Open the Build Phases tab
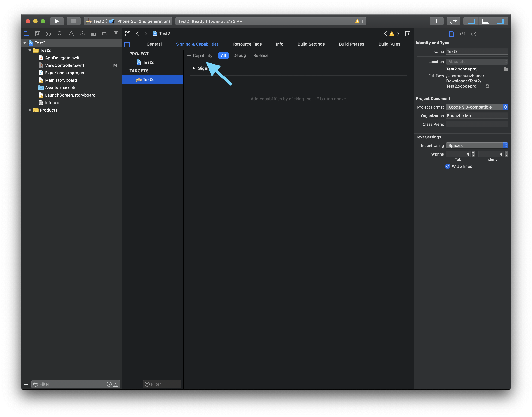Screen dimensions: 532x417 pyautogui.click(x=351, y=44)
